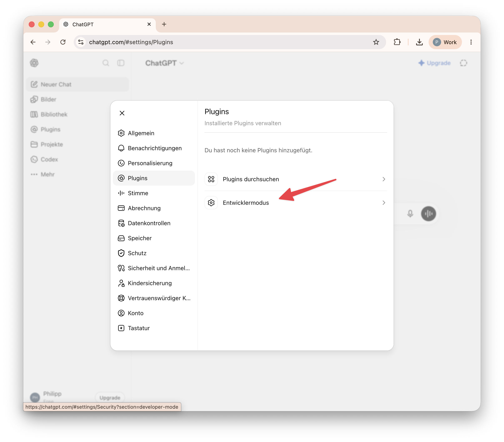Start a Neuer Chat
Image resolution: width=504 pixels, height=442 pixels.
click(x=77, y=84)
